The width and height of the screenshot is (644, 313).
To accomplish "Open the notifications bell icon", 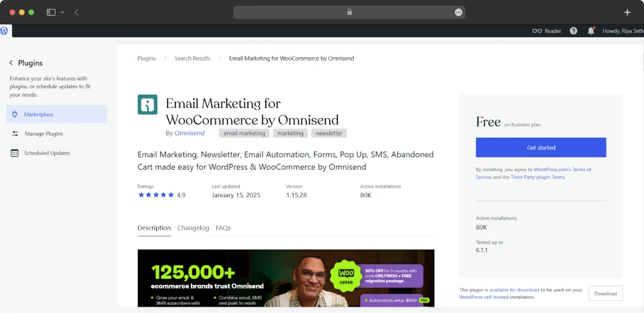I will [591, 31].
